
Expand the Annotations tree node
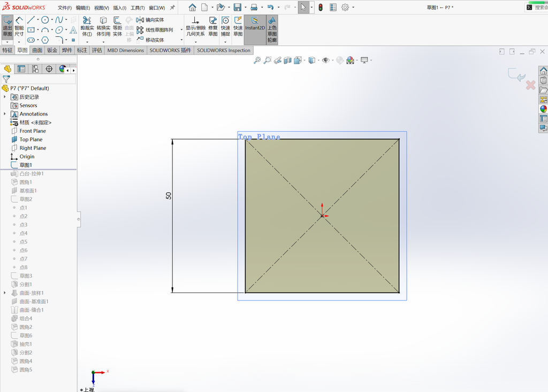point(4,114)
